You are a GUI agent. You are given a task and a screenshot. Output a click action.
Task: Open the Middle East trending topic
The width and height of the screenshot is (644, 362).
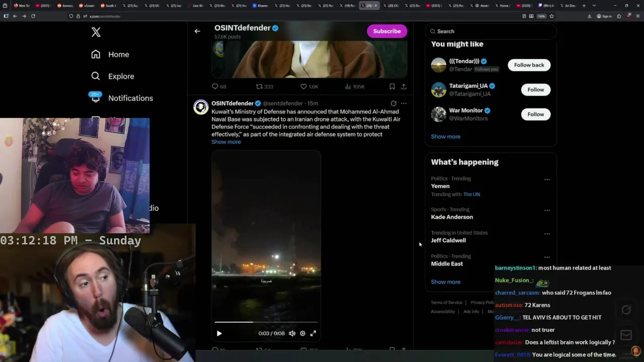pyautogui.click(x=447, y=263)
